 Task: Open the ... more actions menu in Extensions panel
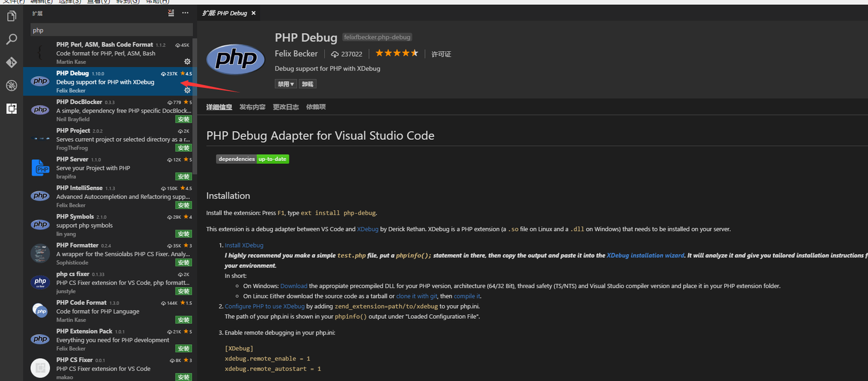(x=185, y=13)
